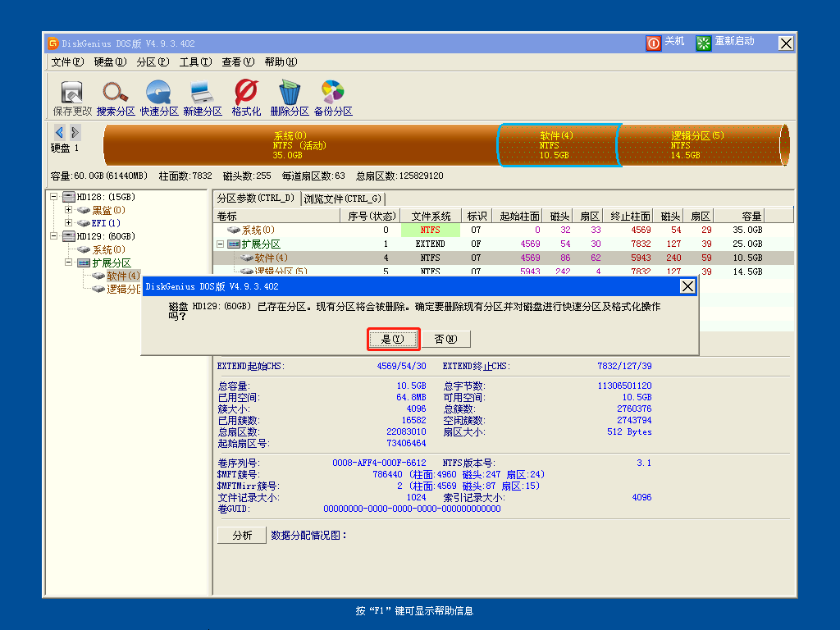Select the 扩展分区 node in tree

(112, 262)
